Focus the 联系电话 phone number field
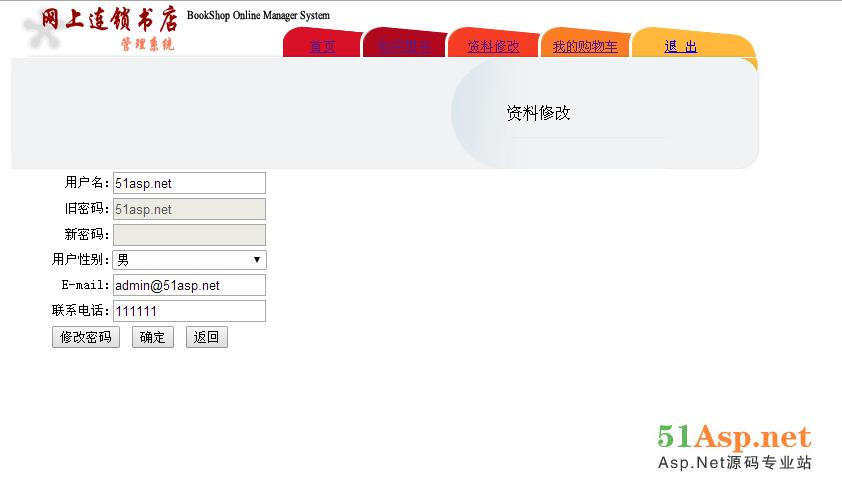The height and width of the screenshot is (488, 842). [x=189, y=311]
